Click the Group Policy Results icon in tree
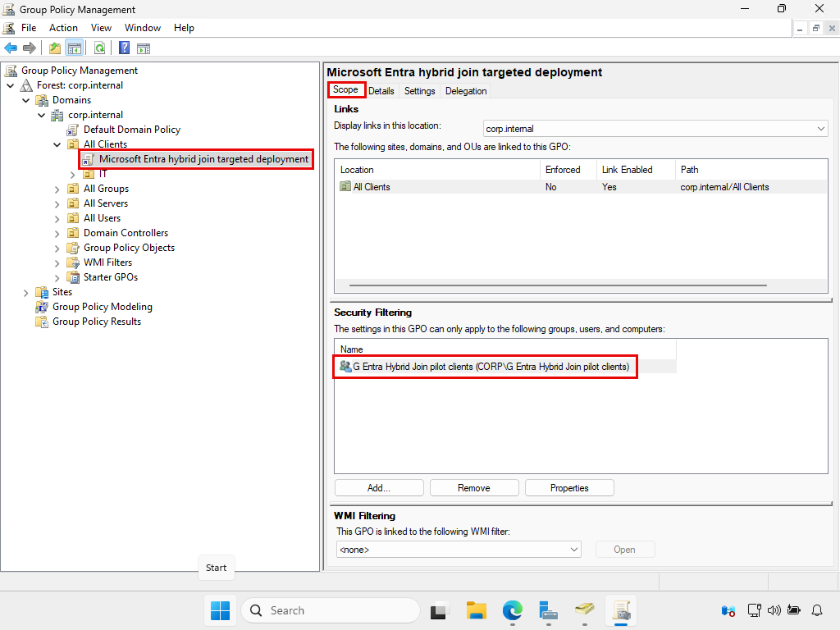Screen dimensions: 840x630 point(41,322)
